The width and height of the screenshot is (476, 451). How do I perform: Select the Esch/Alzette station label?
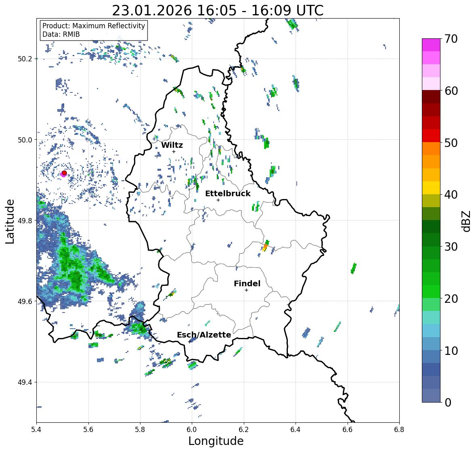[204, 335]
